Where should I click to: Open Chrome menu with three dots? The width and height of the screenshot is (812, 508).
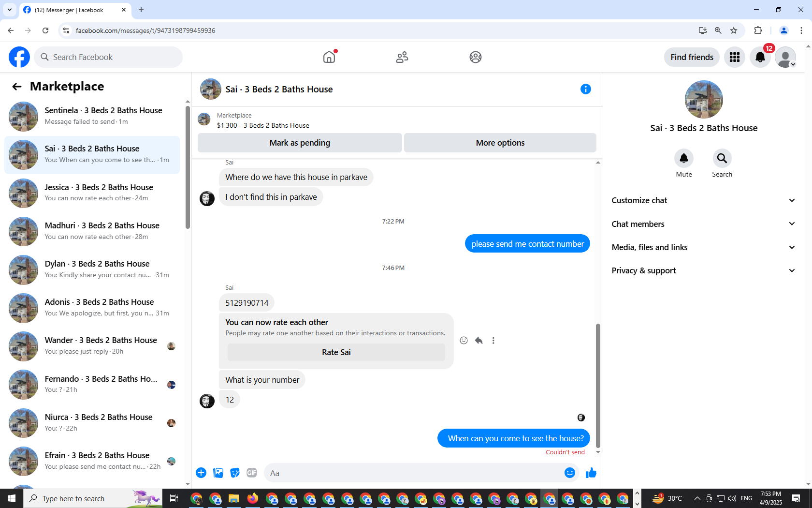tap(801, 30)
